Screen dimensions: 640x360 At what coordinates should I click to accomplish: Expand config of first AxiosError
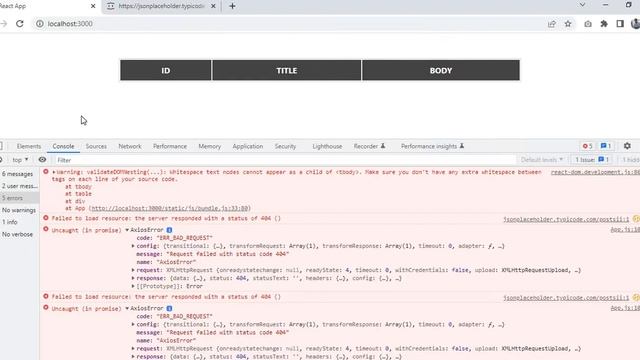point(133,246)
